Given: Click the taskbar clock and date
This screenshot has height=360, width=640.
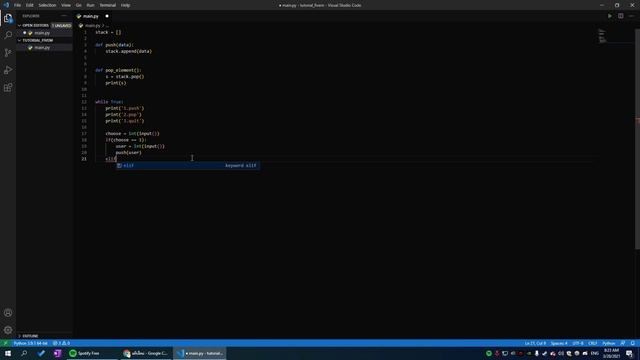Looking at the screenshot, I should coord(611,353).
